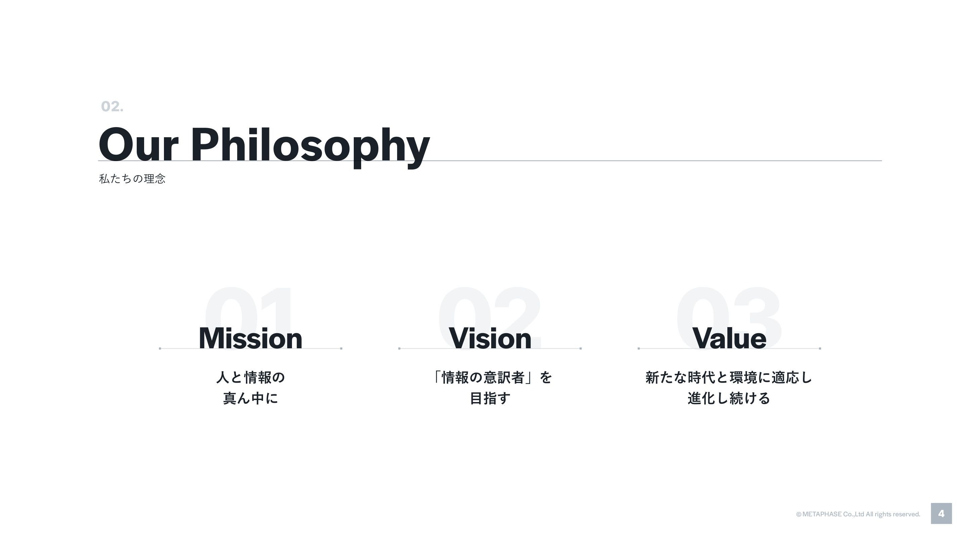Select the faded "02" numeral behind Vision
The image size is (980, 552).
(x=490, y=305)
